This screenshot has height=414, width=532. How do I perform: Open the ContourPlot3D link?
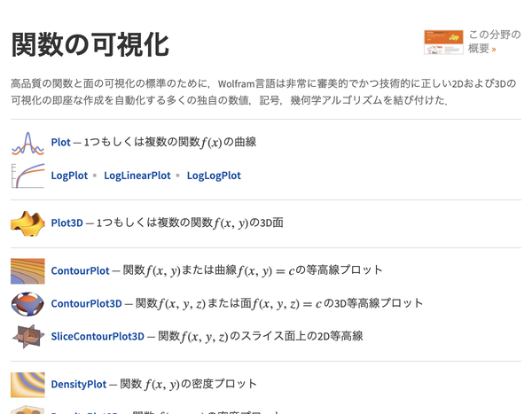[86, 303]
